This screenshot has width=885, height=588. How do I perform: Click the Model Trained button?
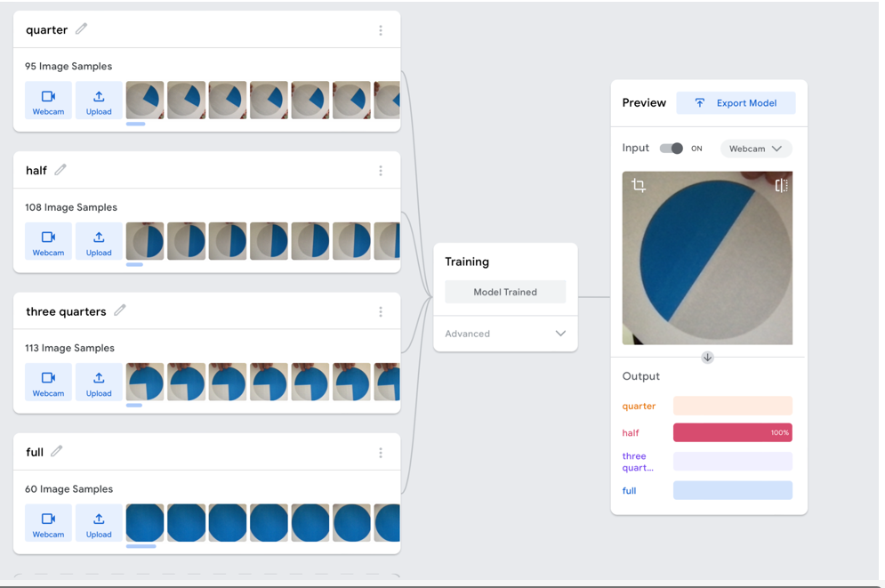(505, 292)
